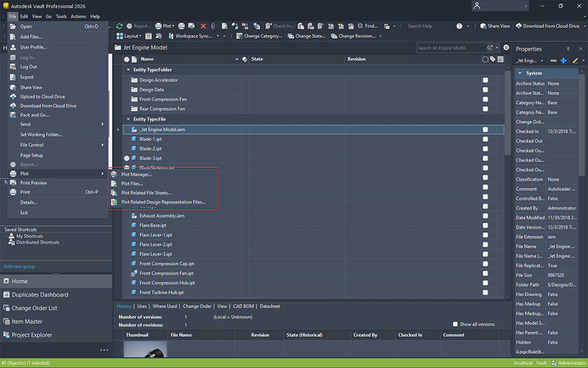Click Change State toolbar button
The width and height of the screenshot is (588, 368).
pos(307,36)
